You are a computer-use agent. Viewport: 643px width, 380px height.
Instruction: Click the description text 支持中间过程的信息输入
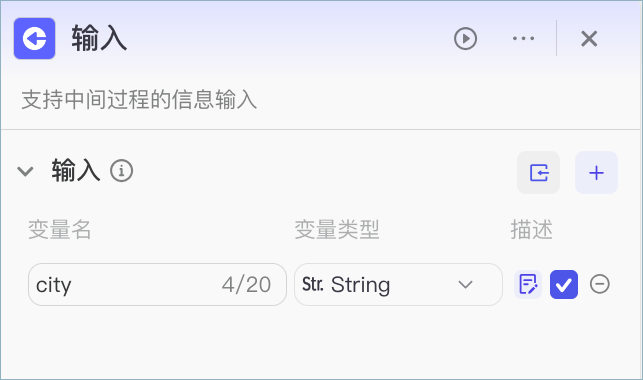tap(139, 100)
